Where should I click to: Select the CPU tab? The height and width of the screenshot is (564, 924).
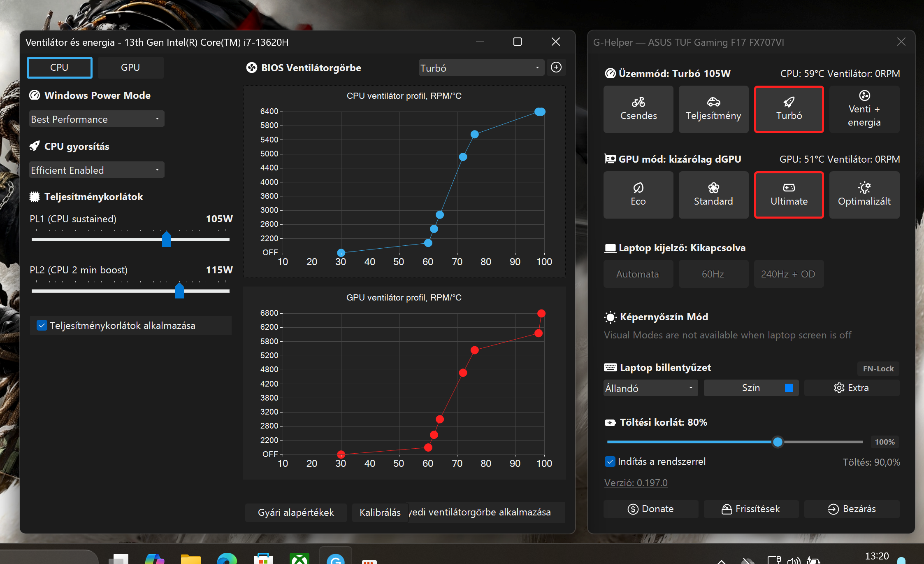click(59, 68)
